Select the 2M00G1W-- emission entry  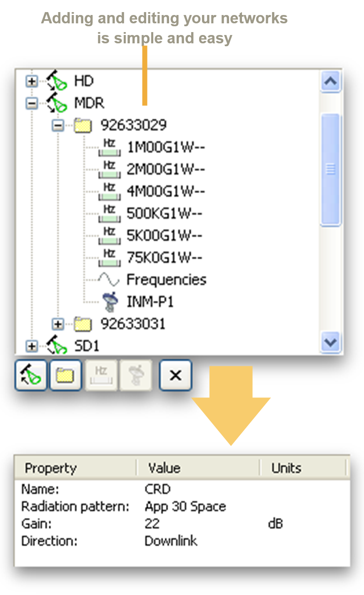coord(166,169)
